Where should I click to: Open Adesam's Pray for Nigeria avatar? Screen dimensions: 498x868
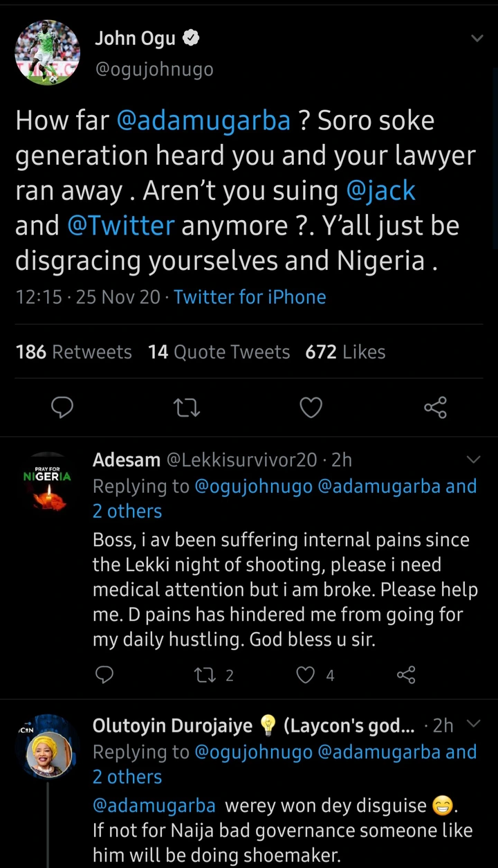[x=48, y=484]
